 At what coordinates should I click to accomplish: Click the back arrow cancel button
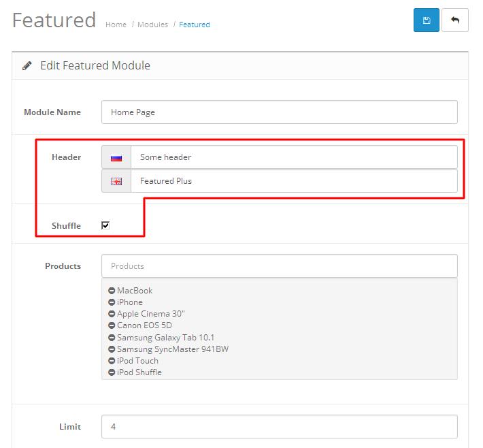point(455,20)
